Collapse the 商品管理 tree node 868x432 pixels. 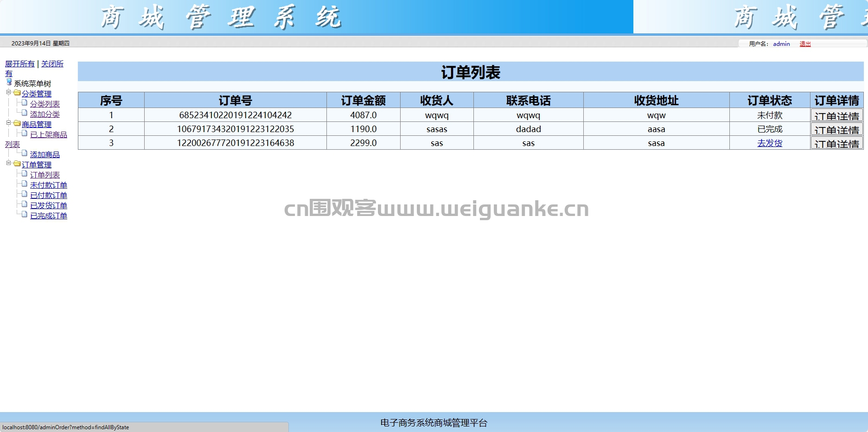pos(8,123)
